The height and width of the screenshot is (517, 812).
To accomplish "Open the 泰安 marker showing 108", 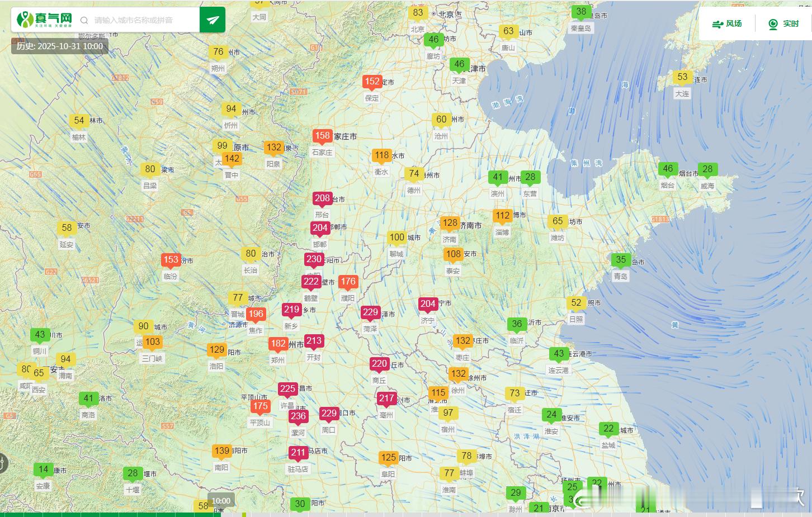I will [453, 255].
